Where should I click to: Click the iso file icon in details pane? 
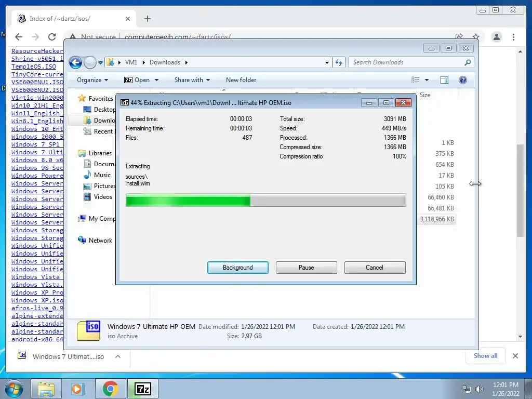tap(88, 331)
